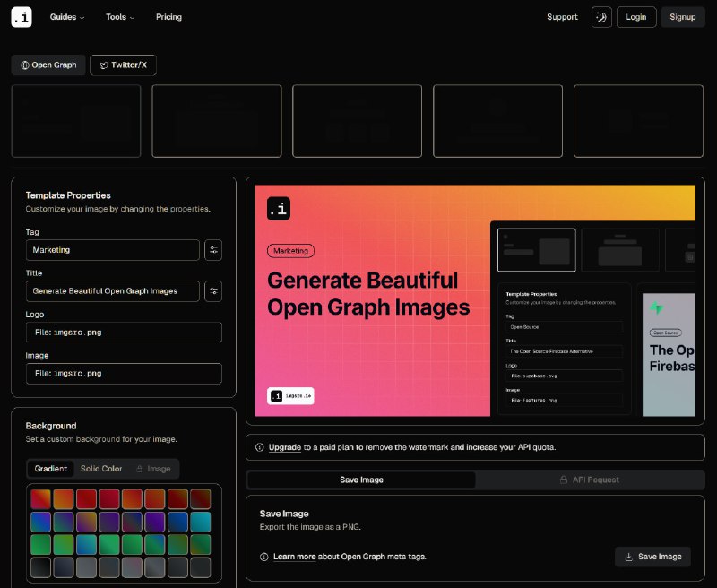Select the Open Graph tab

[x=48, y=65]
